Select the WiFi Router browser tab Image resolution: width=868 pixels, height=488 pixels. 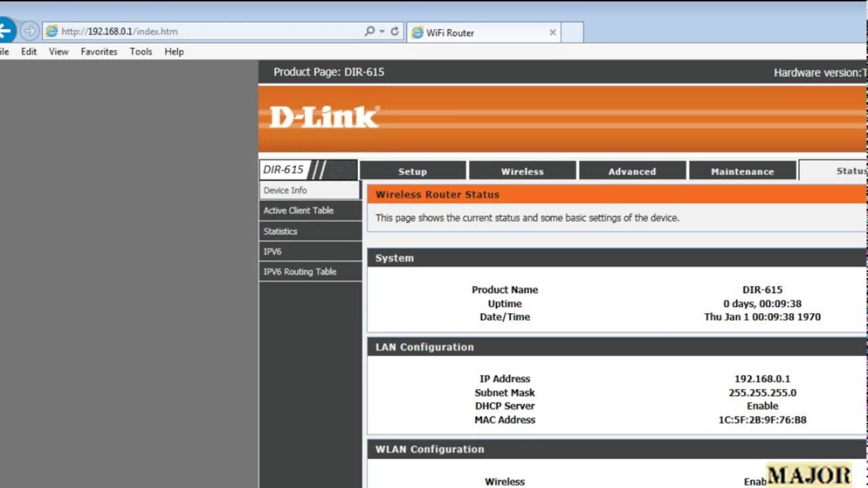[x=484, y=32]
